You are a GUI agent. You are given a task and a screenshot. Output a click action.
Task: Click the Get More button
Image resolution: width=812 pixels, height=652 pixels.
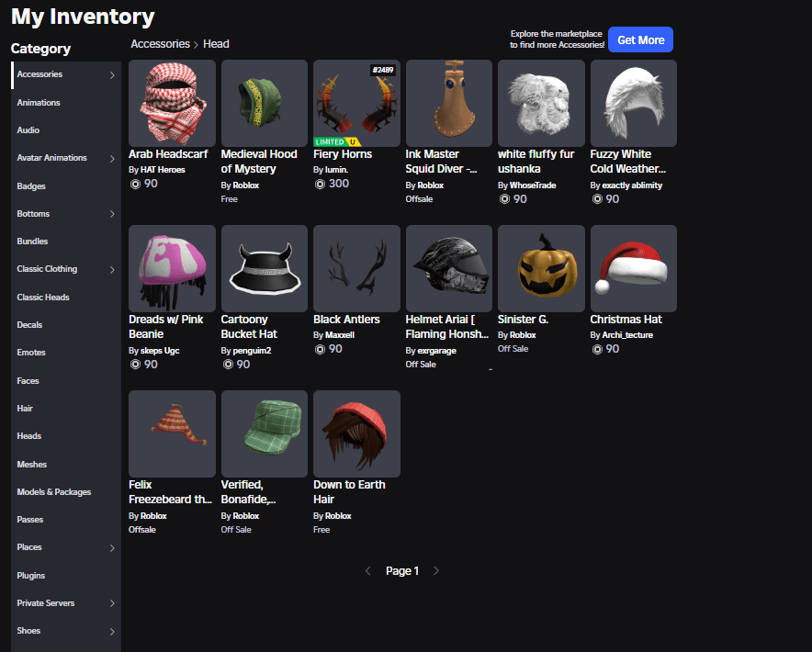[x=640, y=39]
